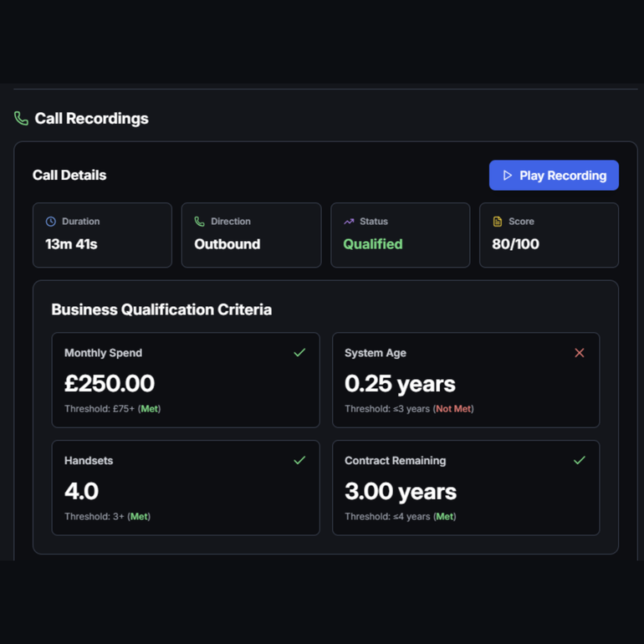The width and height of the screenshot is (644, 644).
Task: Click the checkmark in Contract Remaining card
Action: [x=580, y=460]
